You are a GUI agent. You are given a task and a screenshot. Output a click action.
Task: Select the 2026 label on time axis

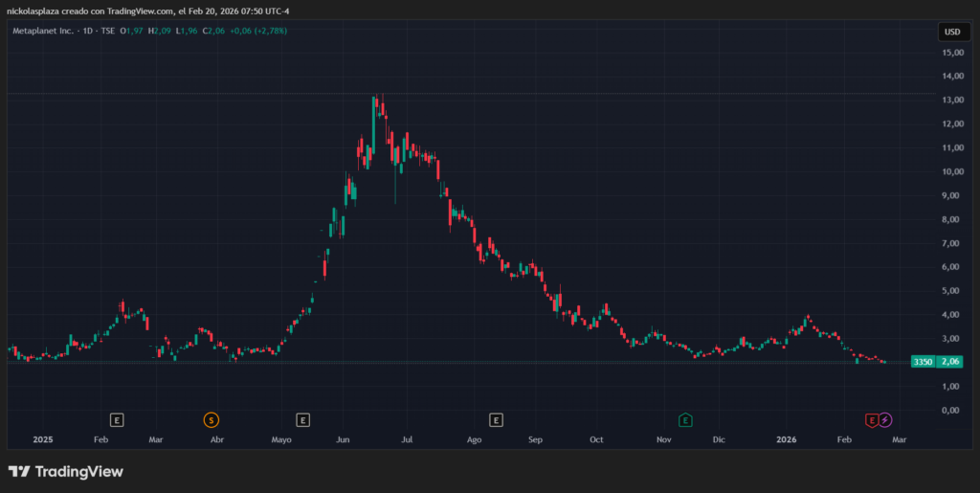(x=786, y=439)
